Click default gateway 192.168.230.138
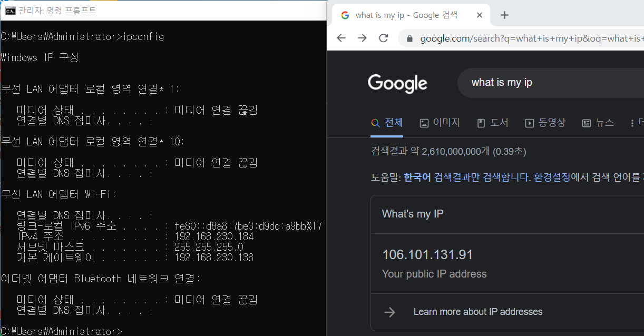 tap(214, 258)
